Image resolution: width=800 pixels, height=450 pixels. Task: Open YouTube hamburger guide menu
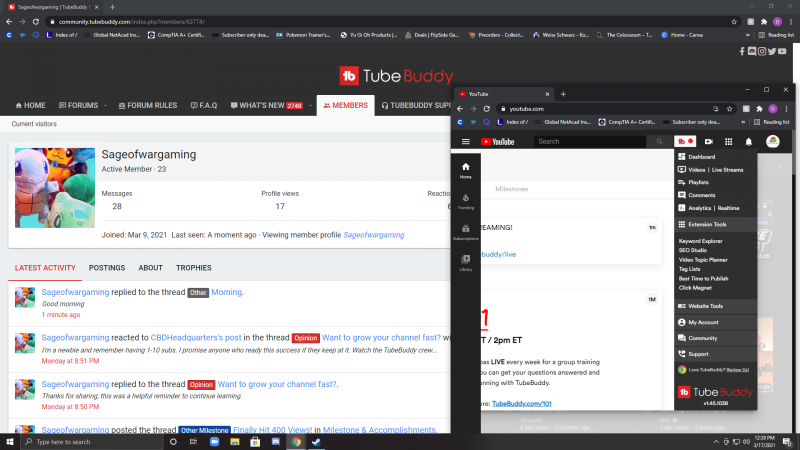pos(466,142)
